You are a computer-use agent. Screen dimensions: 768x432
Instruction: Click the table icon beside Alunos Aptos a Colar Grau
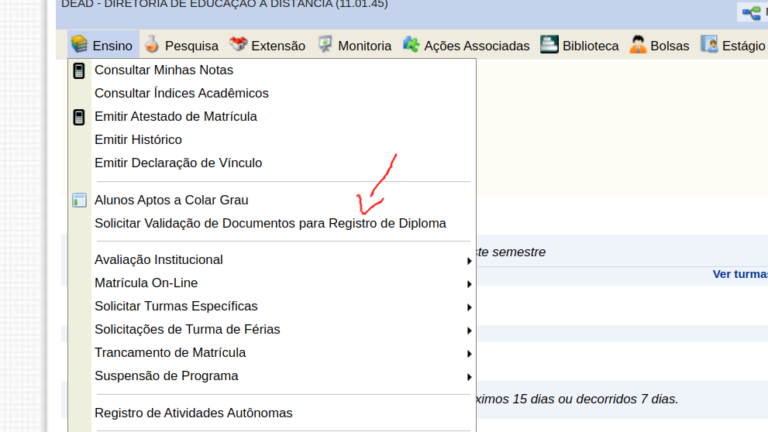pyautogui.click(x=79, y=200)
